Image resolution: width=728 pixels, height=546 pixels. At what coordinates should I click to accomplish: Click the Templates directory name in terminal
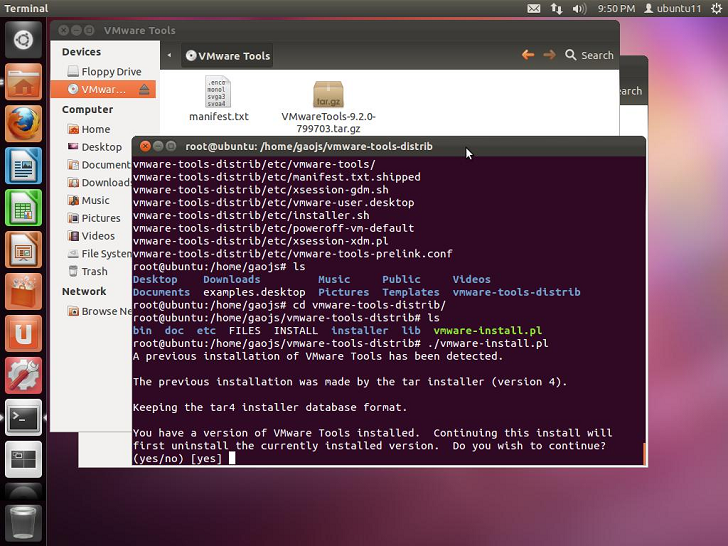pyautogui.click(x=411, y=292)
